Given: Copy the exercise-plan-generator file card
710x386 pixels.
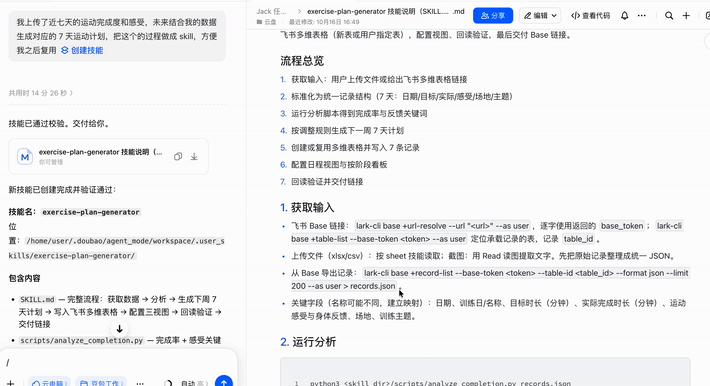Looking at the screenshot, I should click(x=178, y=156).
